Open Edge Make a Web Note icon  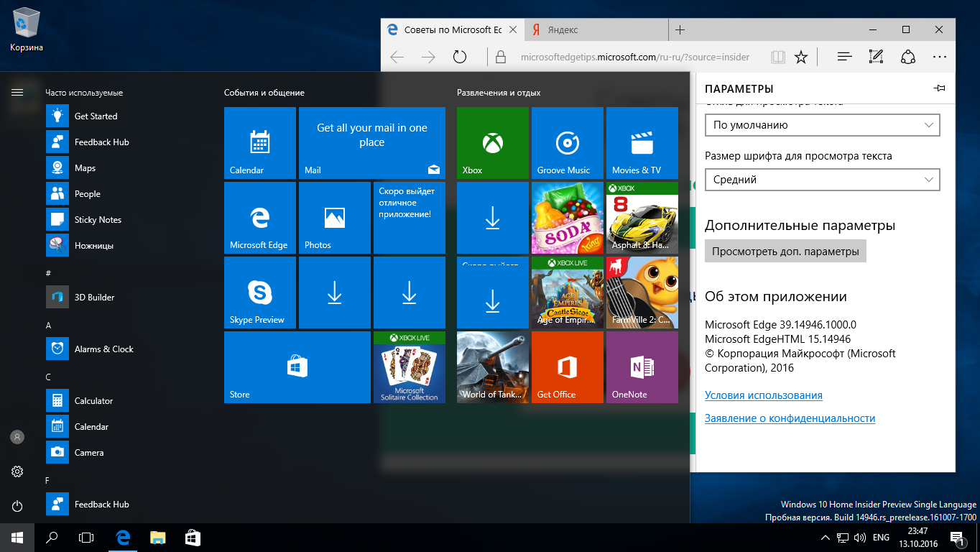tap(876, 57)
